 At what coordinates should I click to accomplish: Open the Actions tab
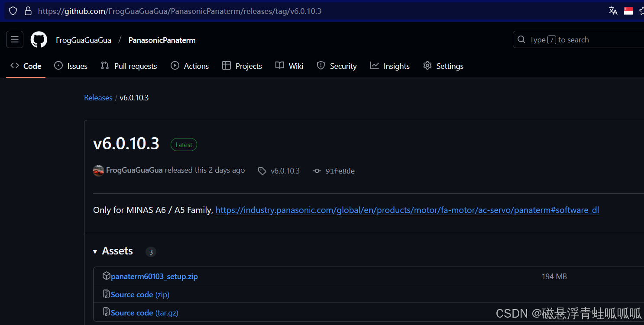[190, 66]
